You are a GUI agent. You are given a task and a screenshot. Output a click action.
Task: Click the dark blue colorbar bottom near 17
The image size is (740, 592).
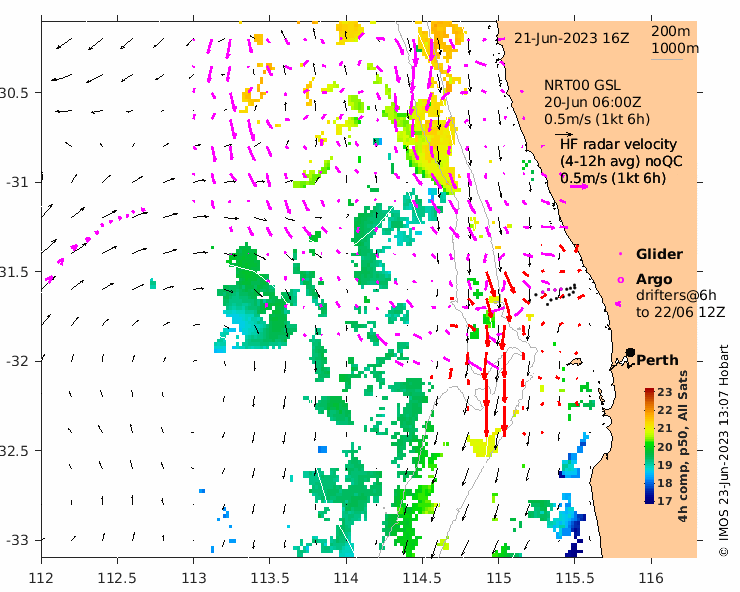(649, 499)
